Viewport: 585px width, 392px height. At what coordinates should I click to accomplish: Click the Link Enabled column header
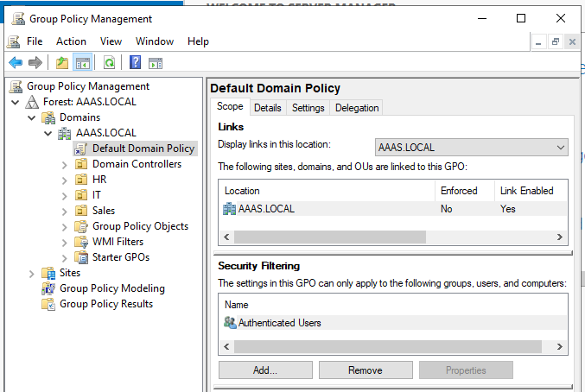(x=531, y=191)
